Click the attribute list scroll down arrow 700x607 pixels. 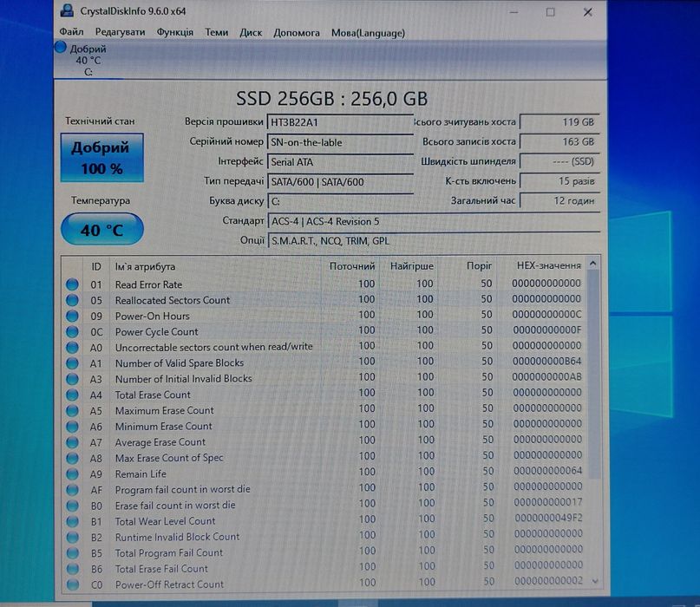pyautogui.click(x=595, y=581)
